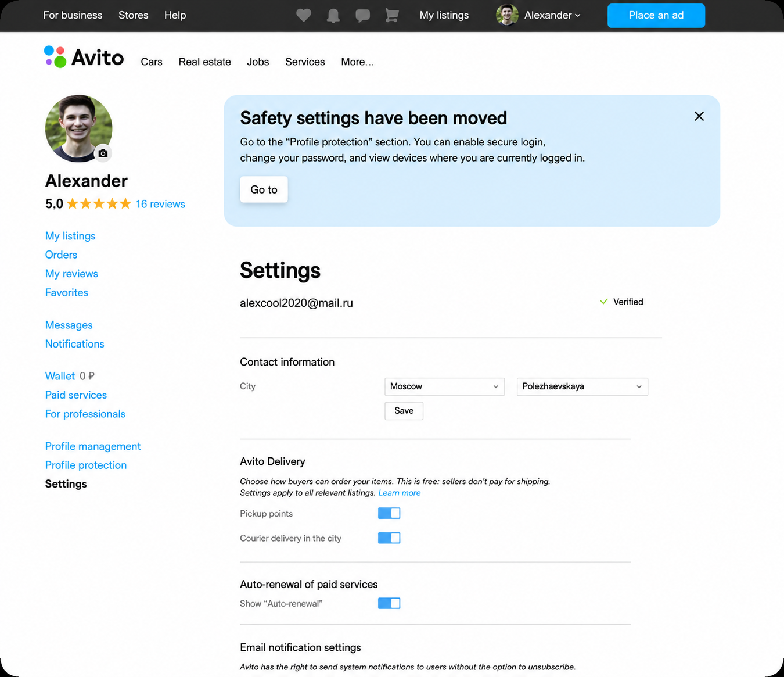784x677 pixels.
Task: Click small avatar in the top bar
Action: [507, 15]
